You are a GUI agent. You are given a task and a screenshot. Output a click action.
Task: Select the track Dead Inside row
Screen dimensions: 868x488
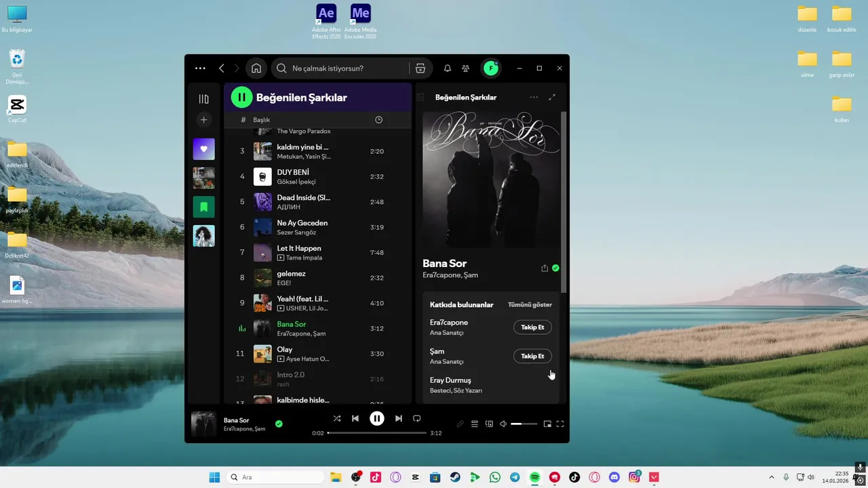[317, 202]
